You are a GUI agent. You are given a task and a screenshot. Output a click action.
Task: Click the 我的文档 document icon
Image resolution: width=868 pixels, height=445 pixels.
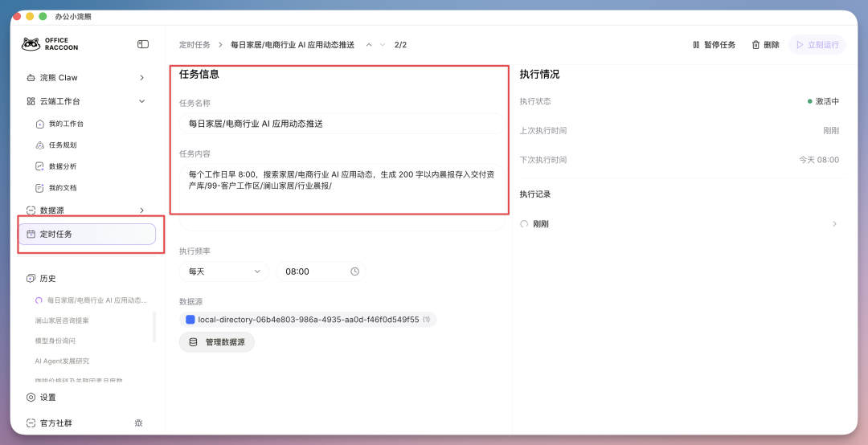39,188
